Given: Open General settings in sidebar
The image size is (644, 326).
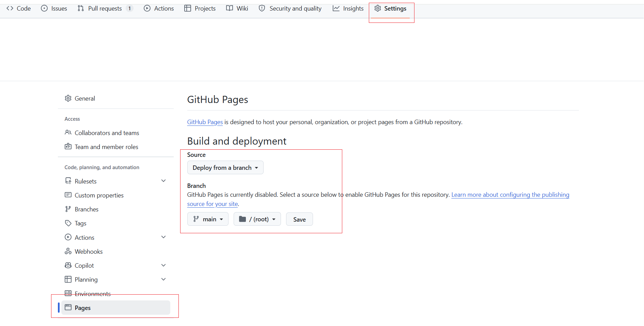Looking at the screenshot, I should point(116,99).
